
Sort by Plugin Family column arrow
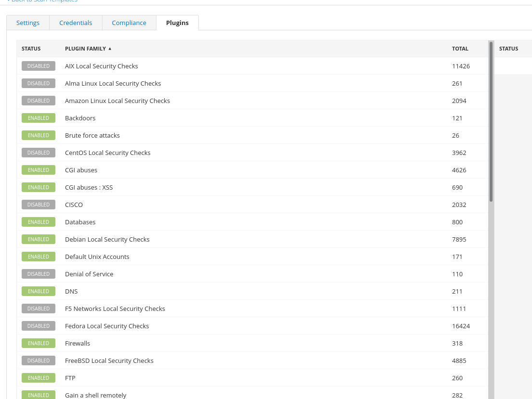110,49
